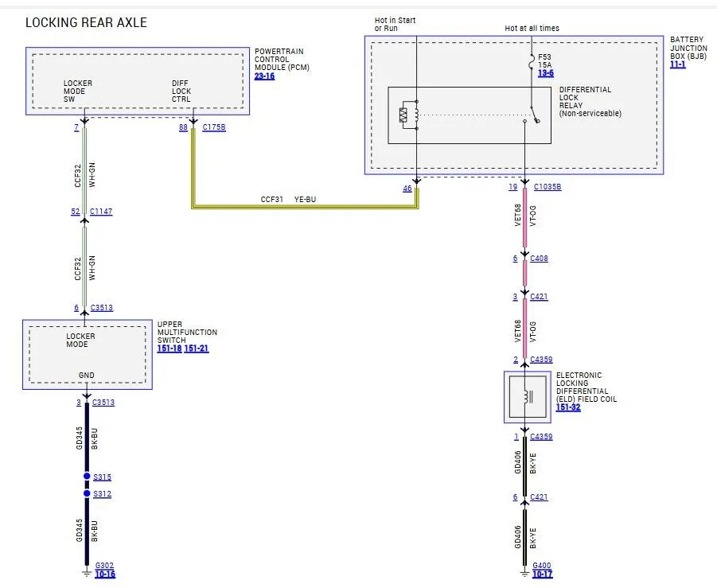
Task: Click the fuse F53 reference 13-6
Action: pyautogui.click(x=546, y=73)
